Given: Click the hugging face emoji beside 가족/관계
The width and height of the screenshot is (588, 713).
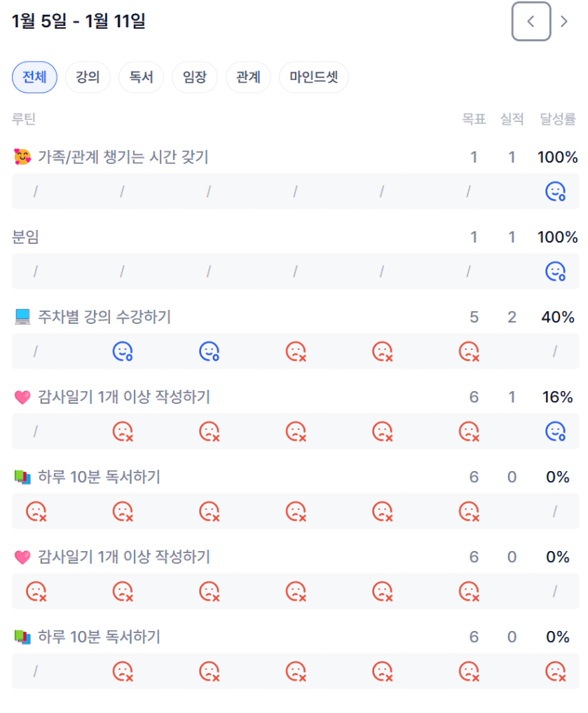Looking at the screenshot, I should tap(22, 158).
